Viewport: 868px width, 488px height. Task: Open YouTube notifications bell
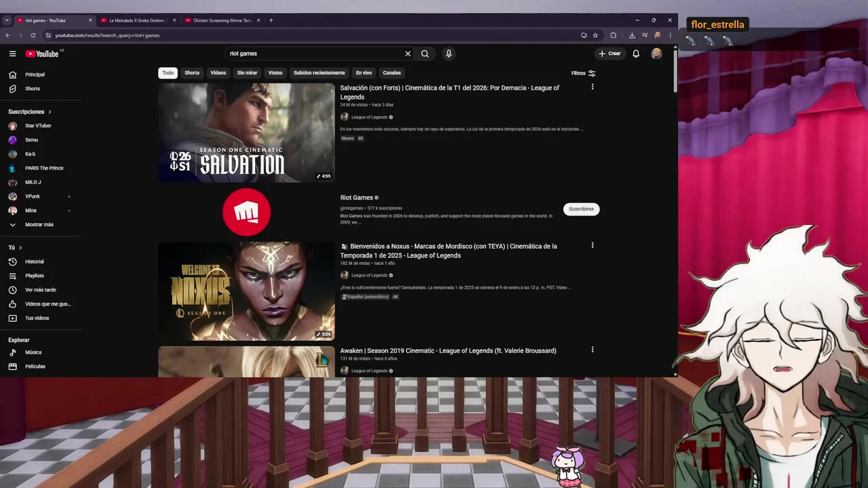(636, 54)
